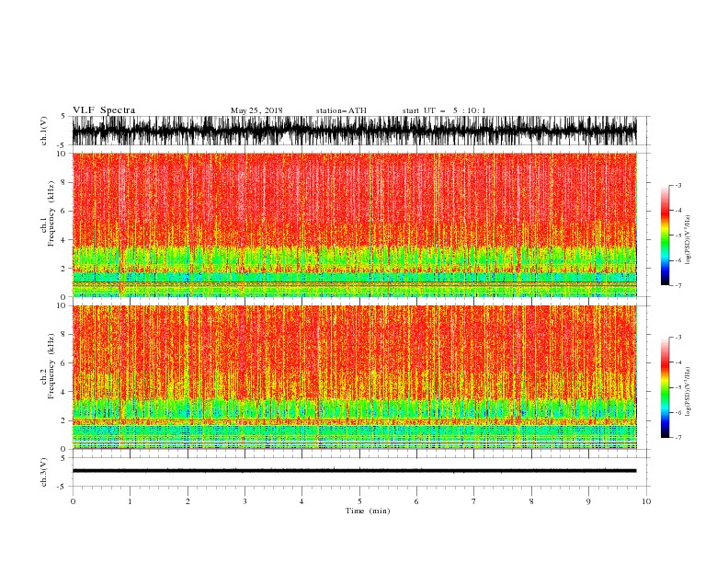
Task: Click the '-3' label on ch.1 colorbar
Action: tap(677, 185)
